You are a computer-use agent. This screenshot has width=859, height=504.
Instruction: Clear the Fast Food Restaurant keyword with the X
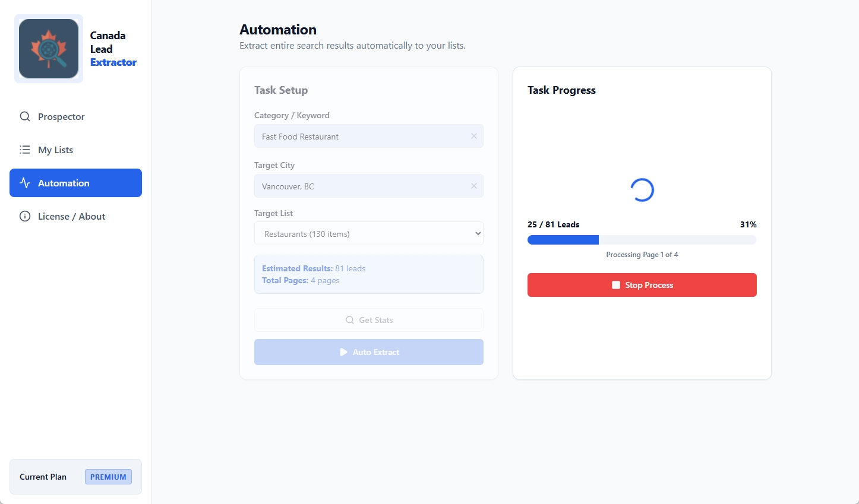click(474, 136)
